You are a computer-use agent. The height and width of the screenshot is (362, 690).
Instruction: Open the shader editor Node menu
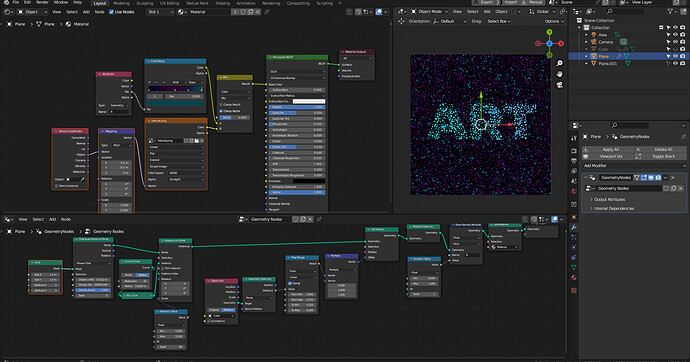pos(100,12)
